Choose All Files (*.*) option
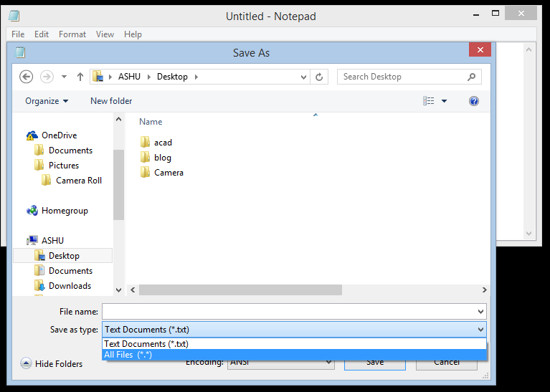This screenshot has width=550, height=392. (x=294, y=355)
